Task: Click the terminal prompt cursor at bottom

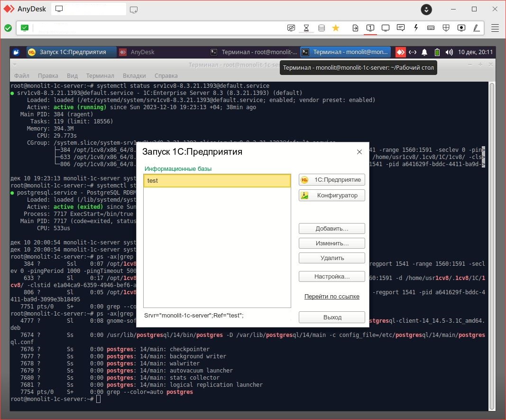Action: 99,399
